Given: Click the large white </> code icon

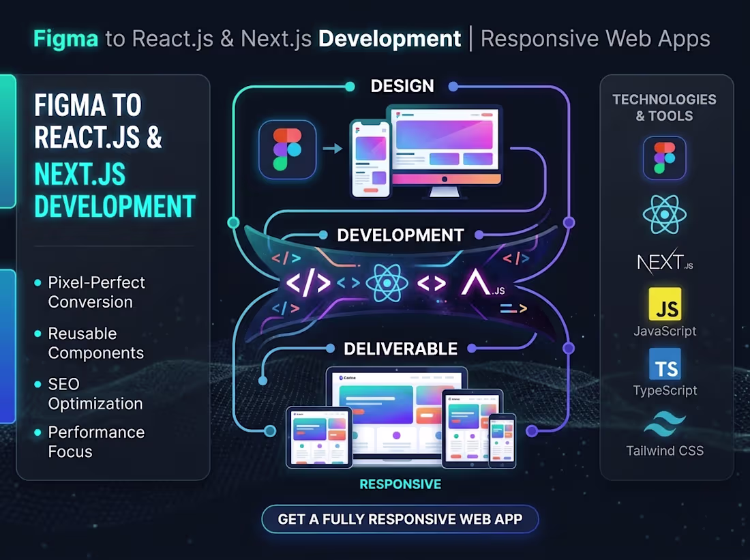Looking at the screenshot, I should (x=308, y=283).
